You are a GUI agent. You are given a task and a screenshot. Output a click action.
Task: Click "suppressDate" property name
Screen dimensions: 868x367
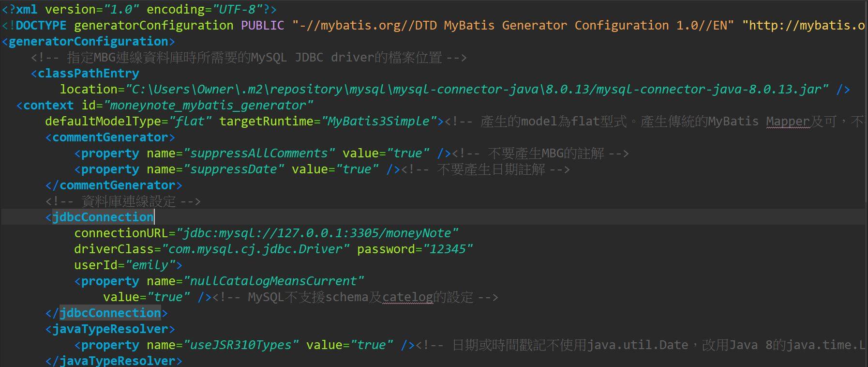pyautogui.click(x=234, y=169)
